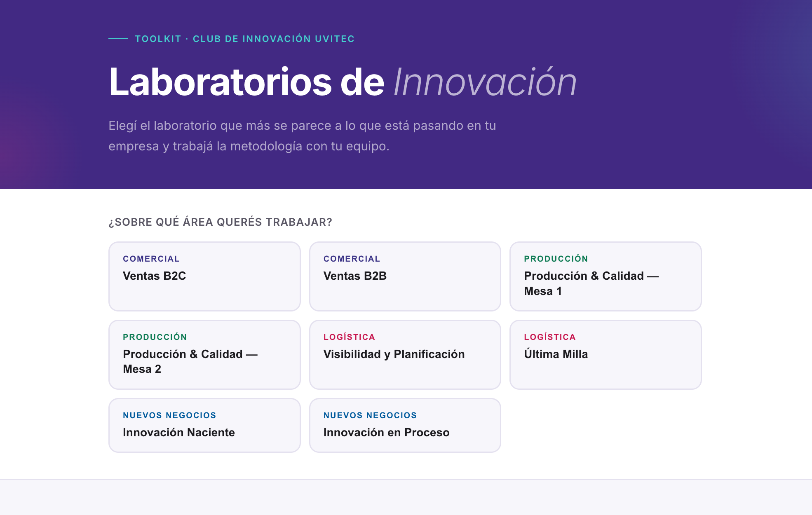
Task: Click the Laboratorios de Innovación heading
Action: click(x=343, y=82)
